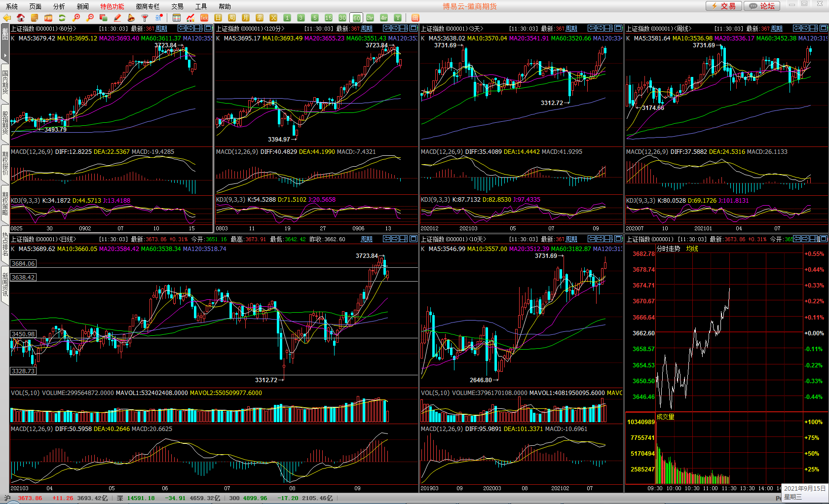The height and width of the screenshot is (504, 829).
Task: Click the 沪 index value 3673.86 in status bar
Action: [30, 498]
